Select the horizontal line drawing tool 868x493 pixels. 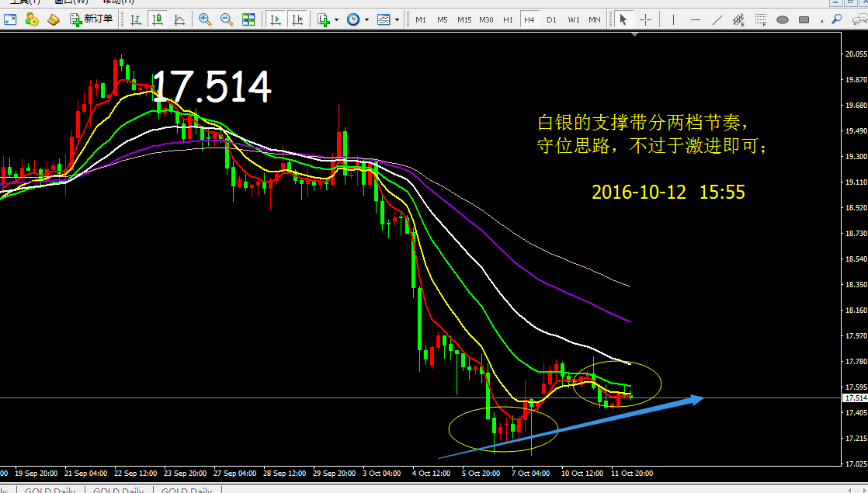coord(696,20)
